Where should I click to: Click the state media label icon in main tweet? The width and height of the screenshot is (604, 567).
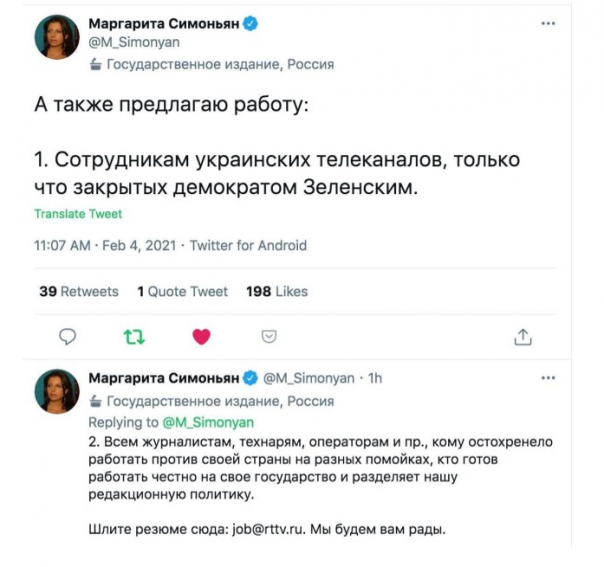tap(95, 64)
